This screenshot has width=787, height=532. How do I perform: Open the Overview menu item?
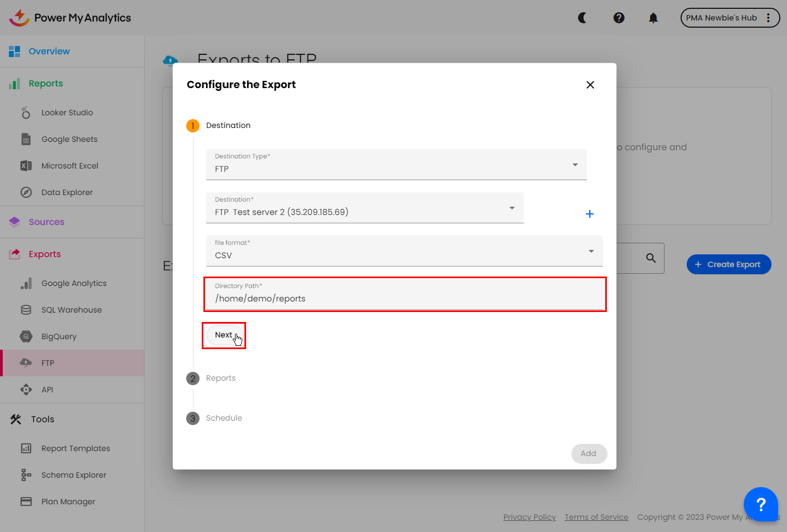[x=49, y=51]
